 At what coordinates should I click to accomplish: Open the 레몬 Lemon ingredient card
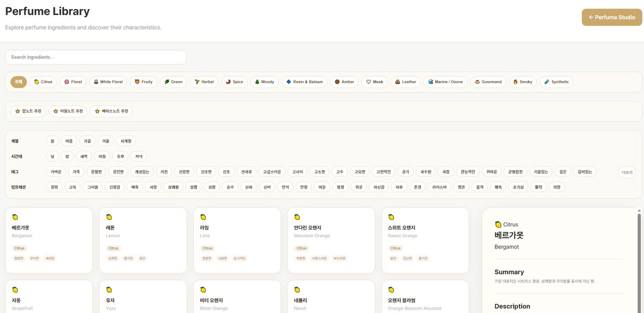click(143, 240)
